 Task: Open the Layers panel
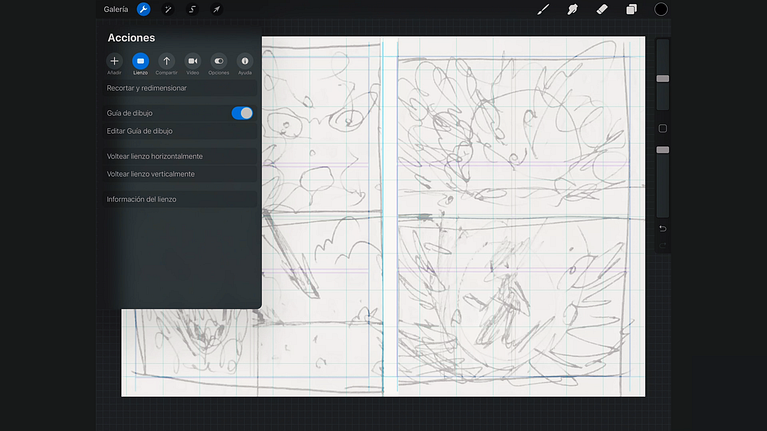point(631,9)
